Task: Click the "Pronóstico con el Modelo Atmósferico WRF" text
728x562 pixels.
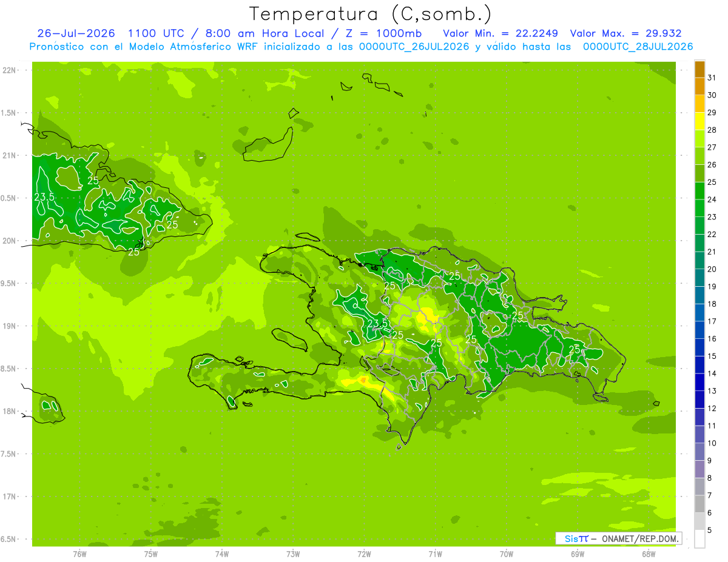Action: tap(144, 47)
